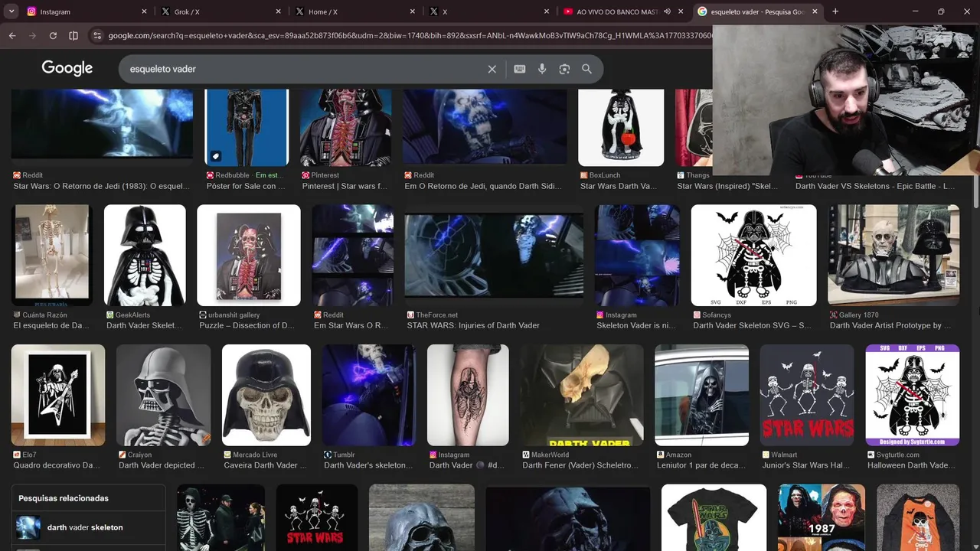Click Skeleton Vader is ni... Instagram link
This screenshot has height=551, width=980.
click(x=636, y=325)
